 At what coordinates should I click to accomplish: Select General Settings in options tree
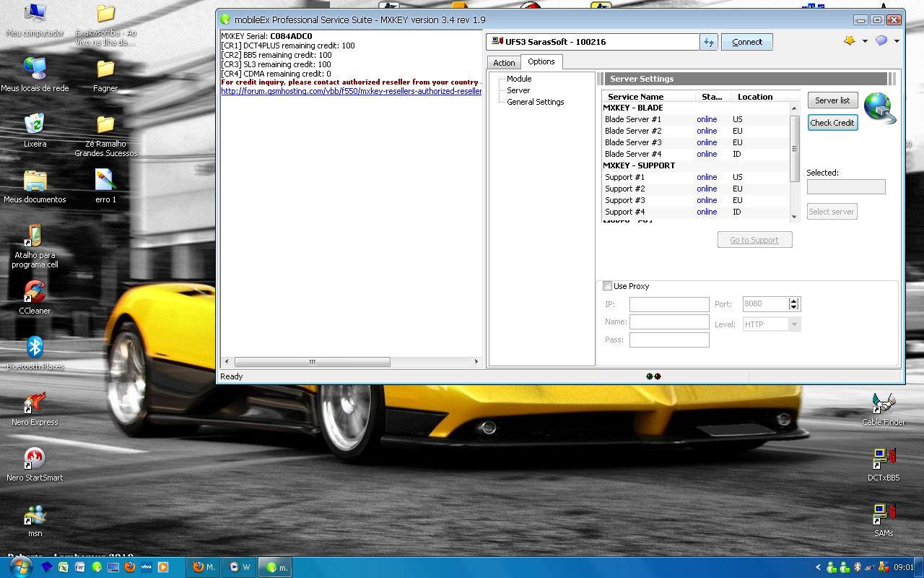pyautogui.click(x=535, y=102)
